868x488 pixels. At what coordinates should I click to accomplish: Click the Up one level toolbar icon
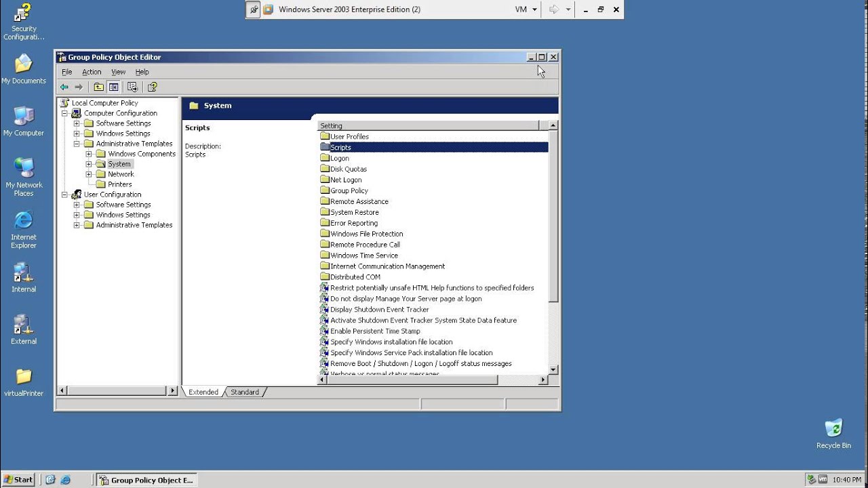click(99, 87)
